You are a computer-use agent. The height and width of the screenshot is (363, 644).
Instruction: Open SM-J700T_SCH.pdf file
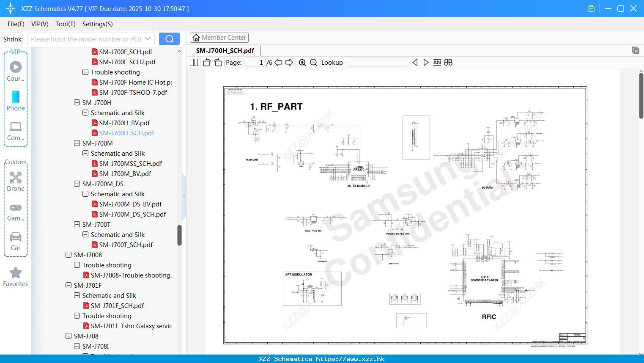tap(126, 245)
